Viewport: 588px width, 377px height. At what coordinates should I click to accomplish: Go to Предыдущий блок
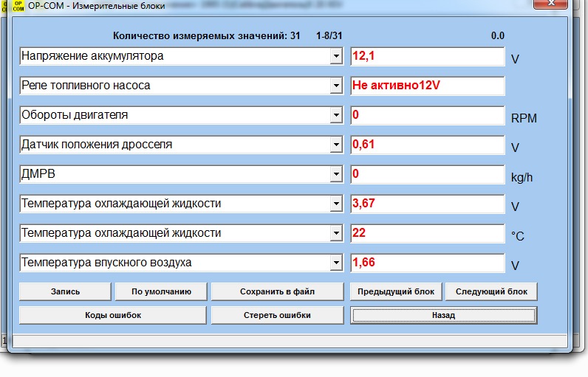tap(396, 291)
